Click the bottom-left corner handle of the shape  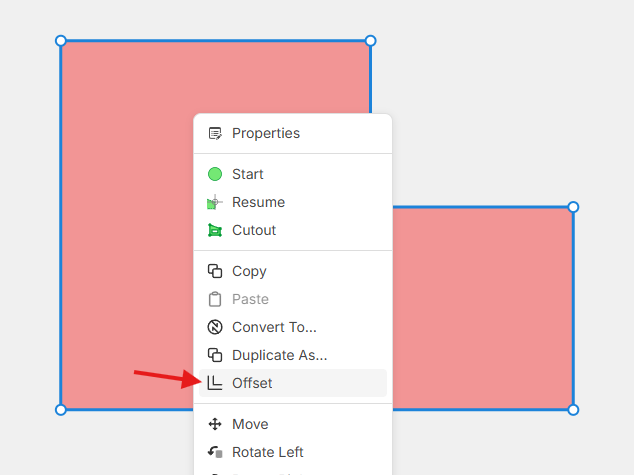point(61,409)
